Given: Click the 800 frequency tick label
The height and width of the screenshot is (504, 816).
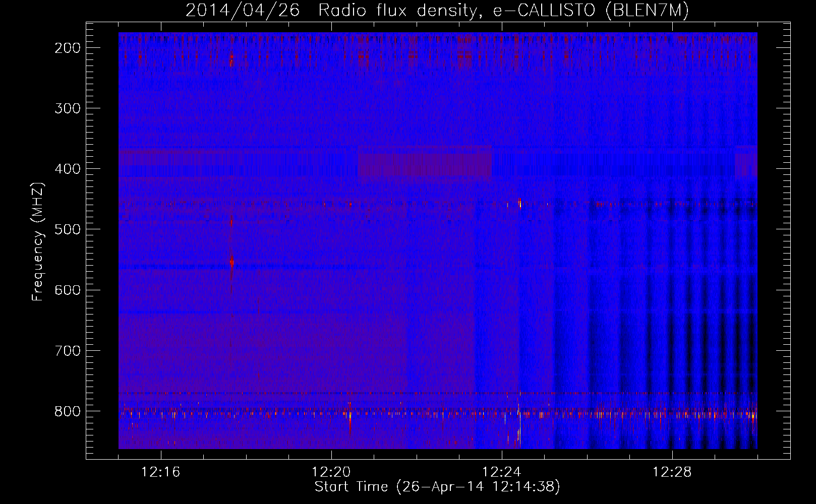Looking at the screenshot, I should [68, 411].
